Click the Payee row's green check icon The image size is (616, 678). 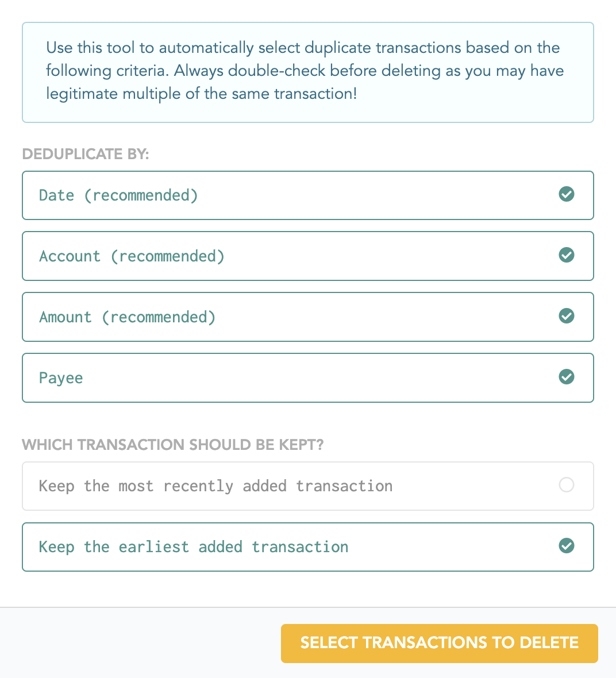[x=566, y=377]
